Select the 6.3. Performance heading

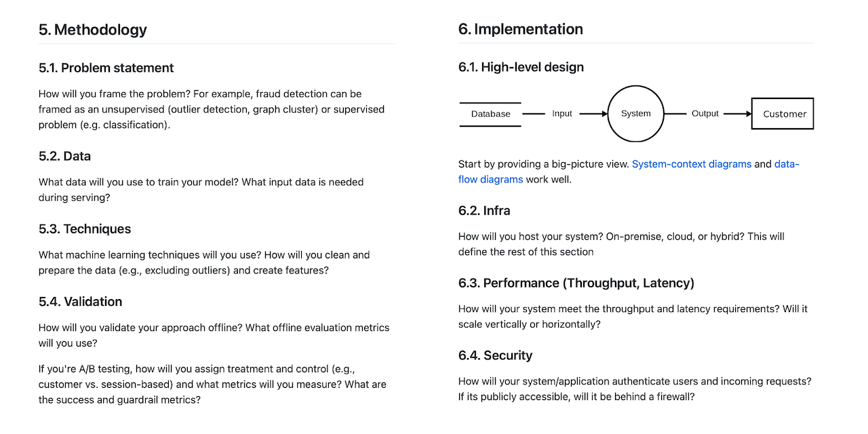(x=576, y=283)
